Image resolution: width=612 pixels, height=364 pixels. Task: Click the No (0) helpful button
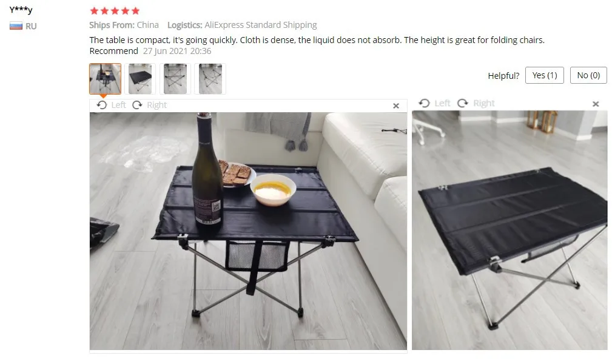[588, 75]
